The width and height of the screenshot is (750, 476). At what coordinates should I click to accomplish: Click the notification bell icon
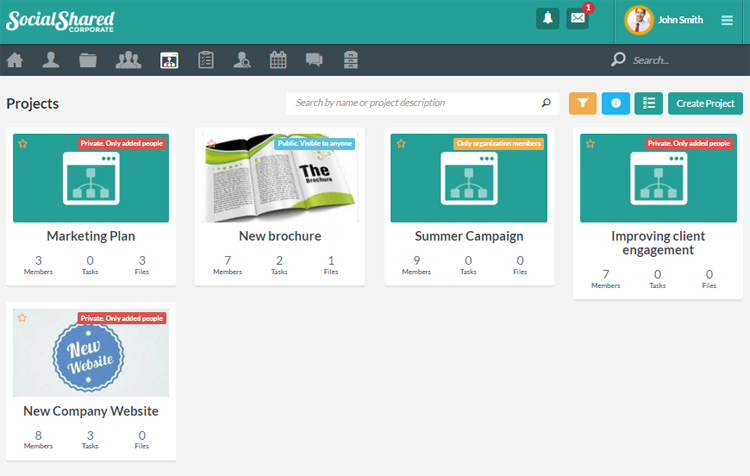pyautogui.click(x=547, y=19)
